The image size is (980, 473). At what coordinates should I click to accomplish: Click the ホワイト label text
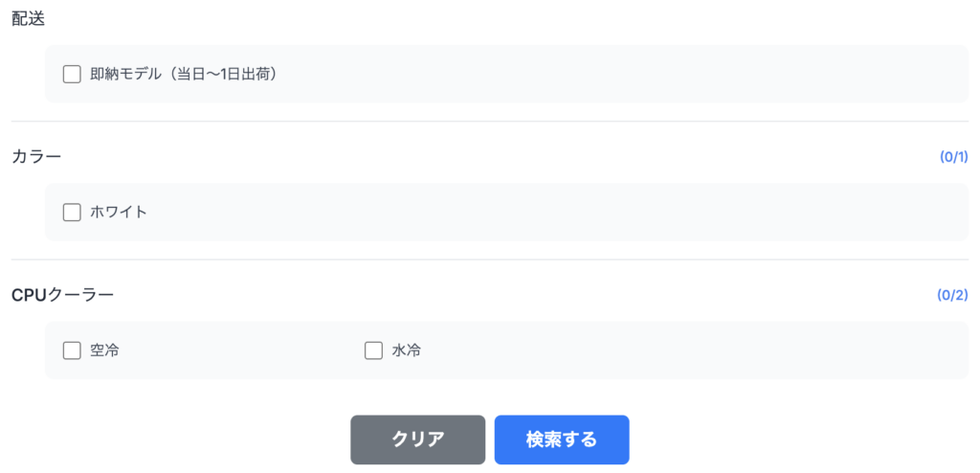[x=119, y=213]
